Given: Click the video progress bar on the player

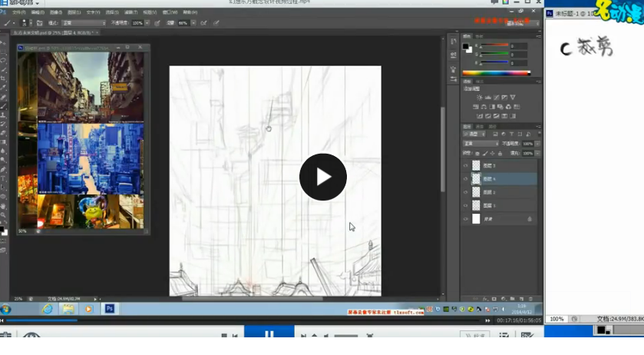Looking at the screenshot, I should pos(243,320).
